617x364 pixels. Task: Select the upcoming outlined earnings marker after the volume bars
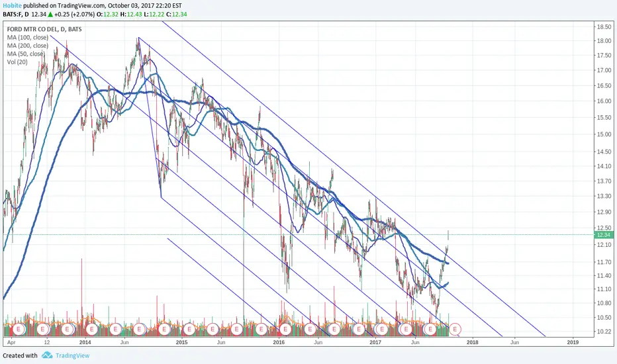(x=455, y=329)
